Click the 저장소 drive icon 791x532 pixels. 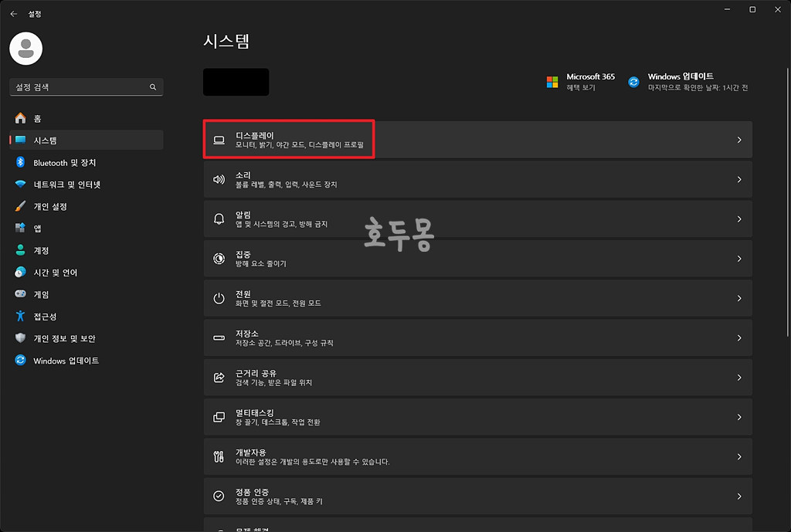pyautogui.click(x=219, y=338)
